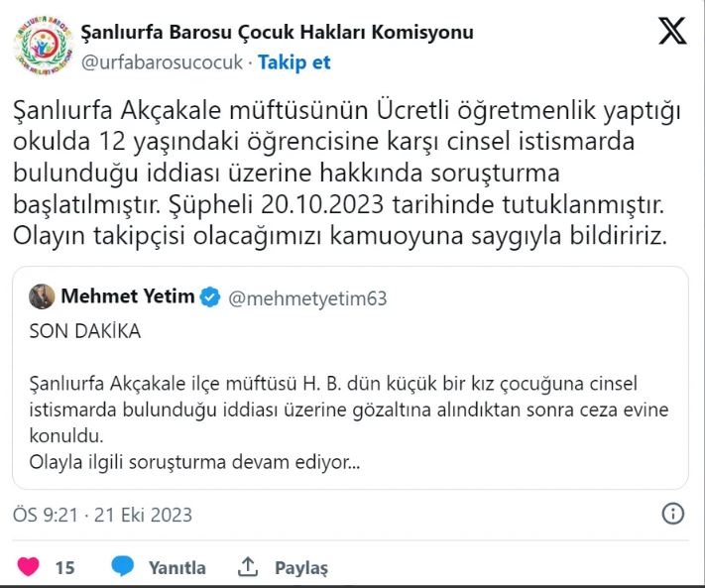This screenshot has height=588, width=705.
Task: Click the X logo icon
Action: pyautogui.click(x=672, y=33)
